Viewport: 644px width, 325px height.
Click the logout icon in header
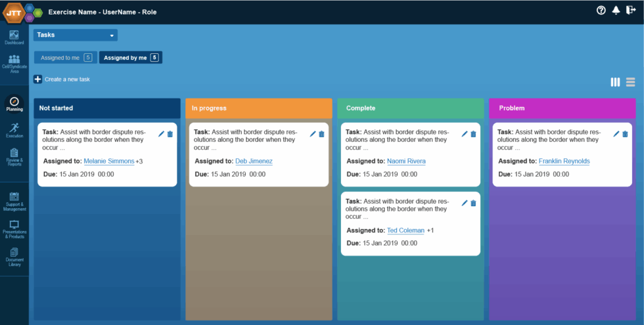[x=631, y=11]
